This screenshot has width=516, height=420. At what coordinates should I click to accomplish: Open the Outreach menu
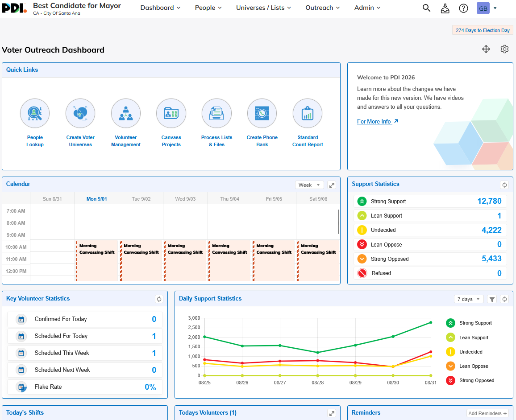tap(322, 8)
